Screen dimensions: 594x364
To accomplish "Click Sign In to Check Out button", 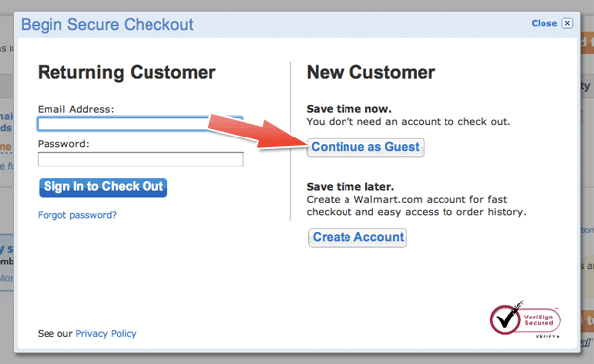I will pyautogui.click(x=103, y=187).
